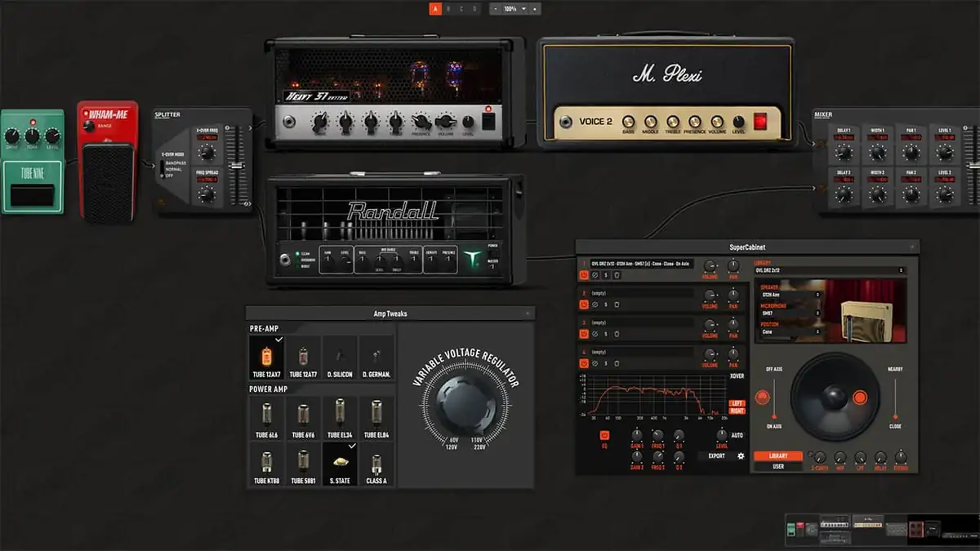This screenshot has width=980, height=551.
Task: Click the trash icon on cabinet slot 1
Action: click(x=617, y=273)
